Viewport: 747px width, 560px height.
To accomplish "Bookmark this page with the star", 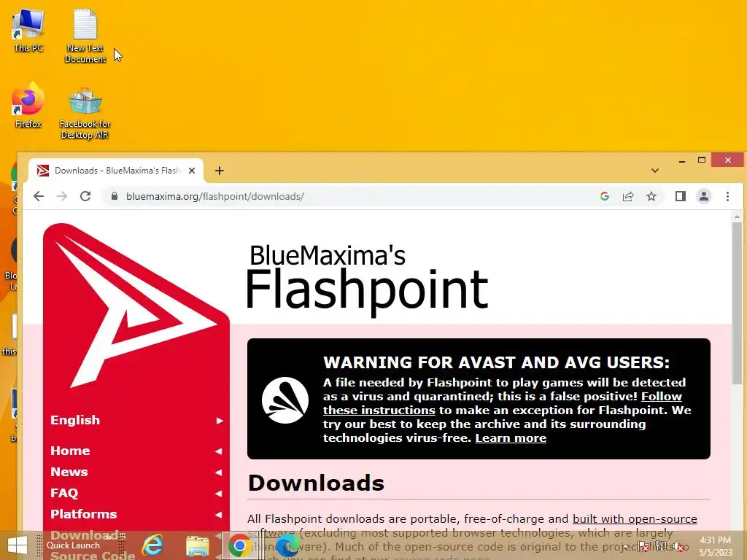I will click(x=651, y=196).
